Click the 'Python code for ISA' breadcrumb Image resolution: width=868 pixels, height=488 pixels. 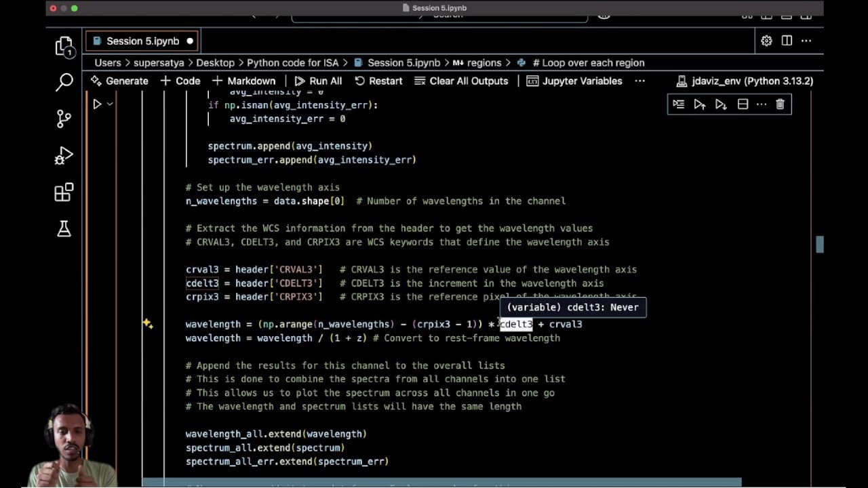(292, 62)
